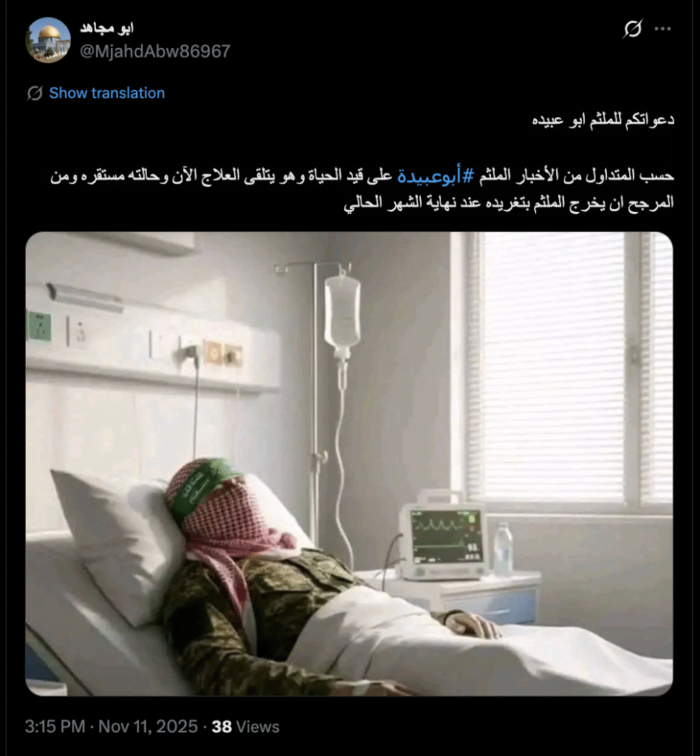Open the #أبوعبيدة hashtag link

pos(436,176)
